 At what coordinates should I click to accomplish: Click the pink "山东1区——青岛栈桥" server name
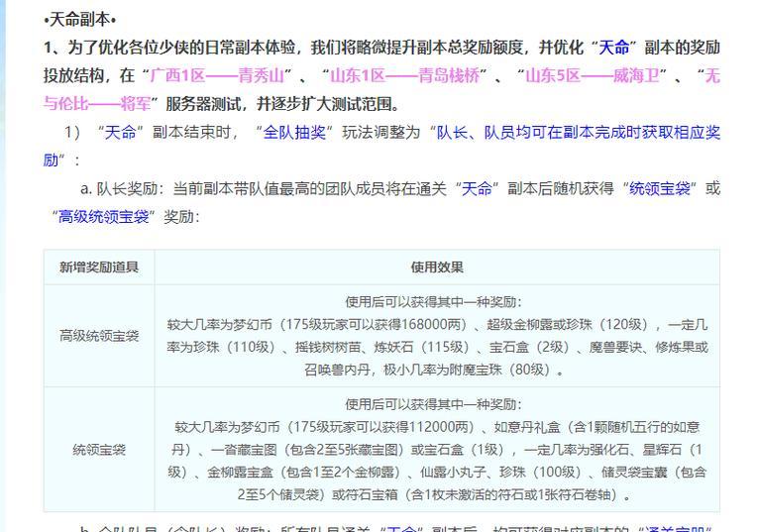(404, 76)
